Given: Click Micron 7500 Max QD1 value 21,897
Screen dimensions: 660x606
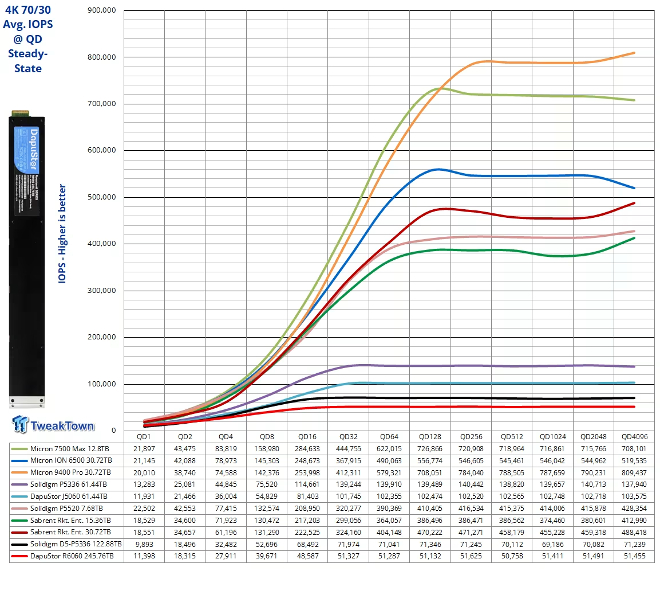Looking at the screenshot, I should pos(144,449).
